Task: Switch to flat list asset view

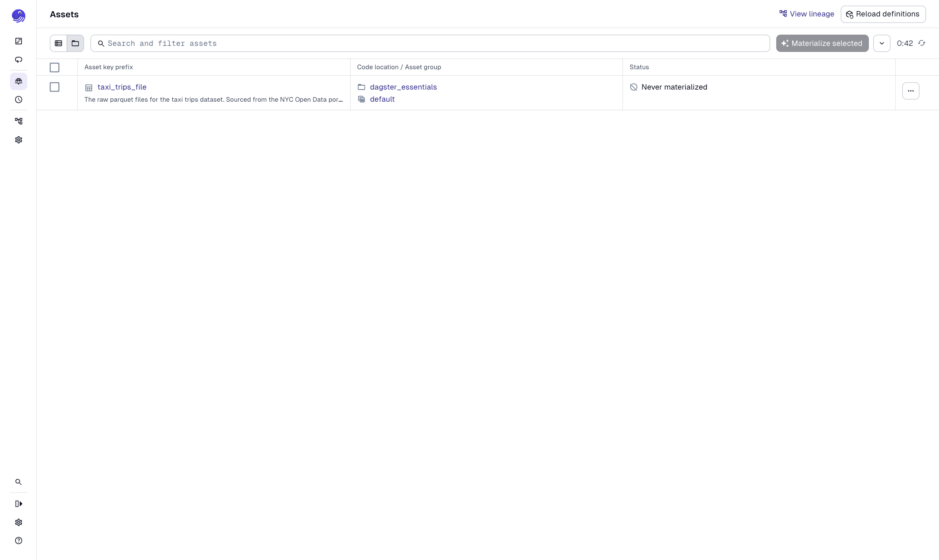Action: pos(58,43)
